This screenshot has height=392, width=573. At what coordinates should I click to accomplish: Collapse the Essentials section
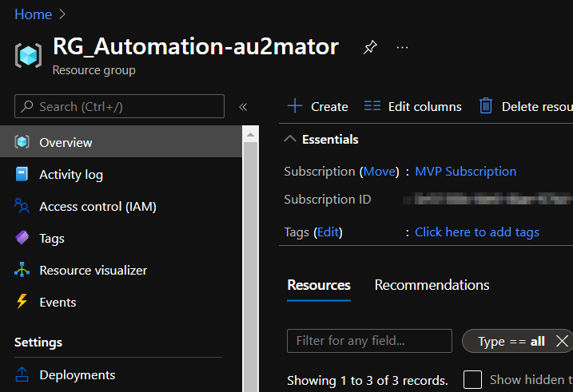290,139
